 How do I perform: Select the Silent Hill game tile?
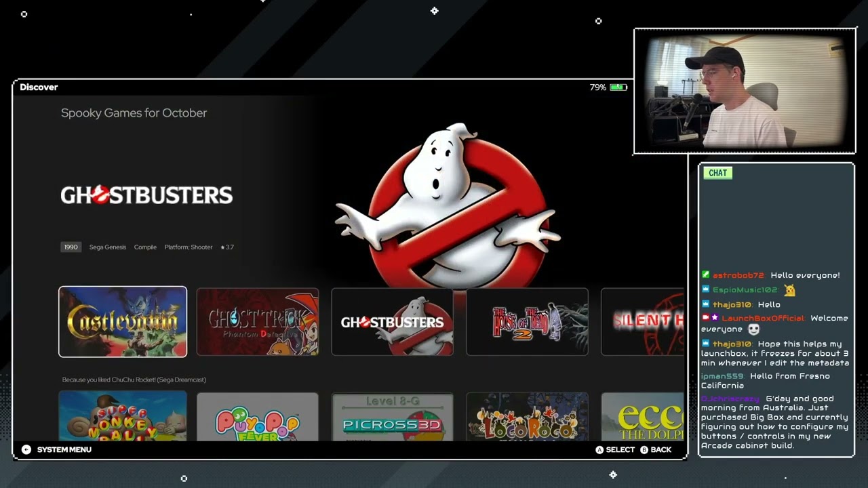pos(642,322)
